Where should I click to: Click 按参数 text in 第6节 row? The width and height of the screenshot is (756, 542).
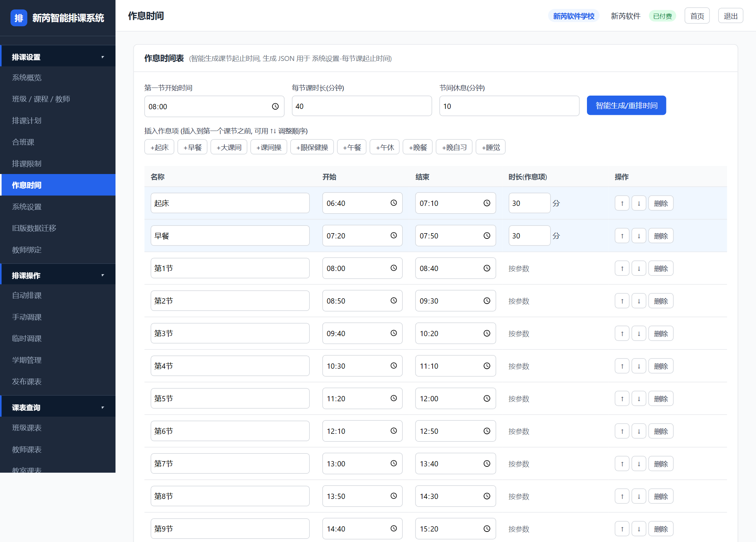pos(519,431)
